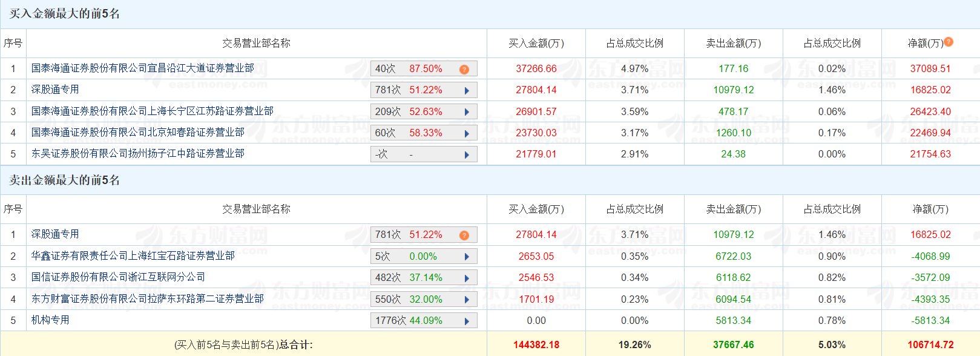Open 国泰海通证券上海长宁区江苏路营业部 link
This screenshot has width=980, height=356.
coord(153,111)
